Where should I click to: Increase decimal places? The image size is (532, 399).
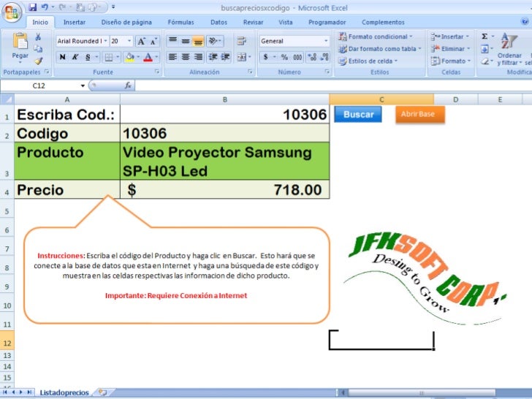[x=312, y=57]
